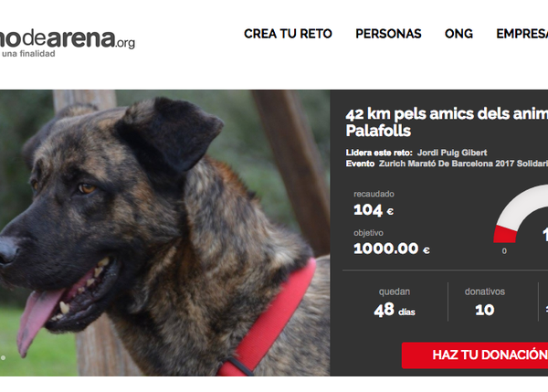Click the granodearena.org logo
Viewport: 548px width, 392px height.
coord(68,39)
